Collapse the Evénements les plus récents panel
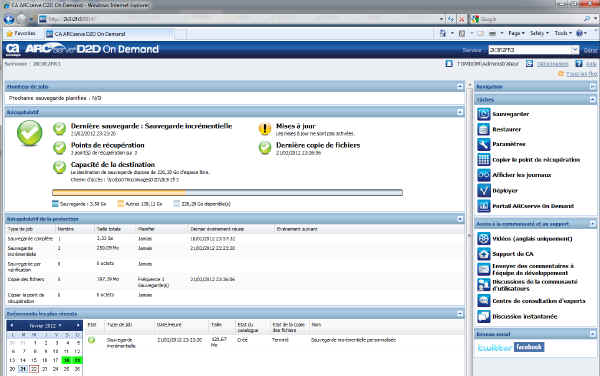The width and height of the screenshot is (600, 376). click(460, 314)
